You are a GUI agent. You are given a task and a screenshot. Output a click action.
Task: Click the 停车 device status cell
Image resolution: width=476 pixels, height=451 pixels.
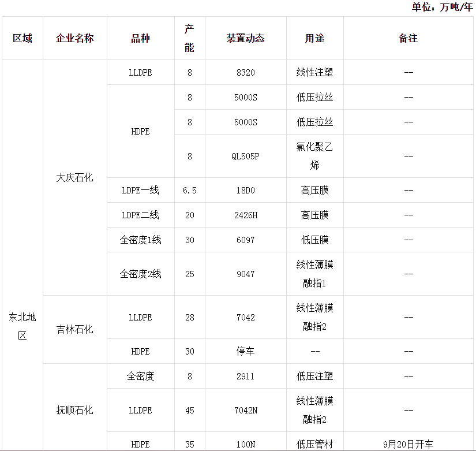pos(246,351)
